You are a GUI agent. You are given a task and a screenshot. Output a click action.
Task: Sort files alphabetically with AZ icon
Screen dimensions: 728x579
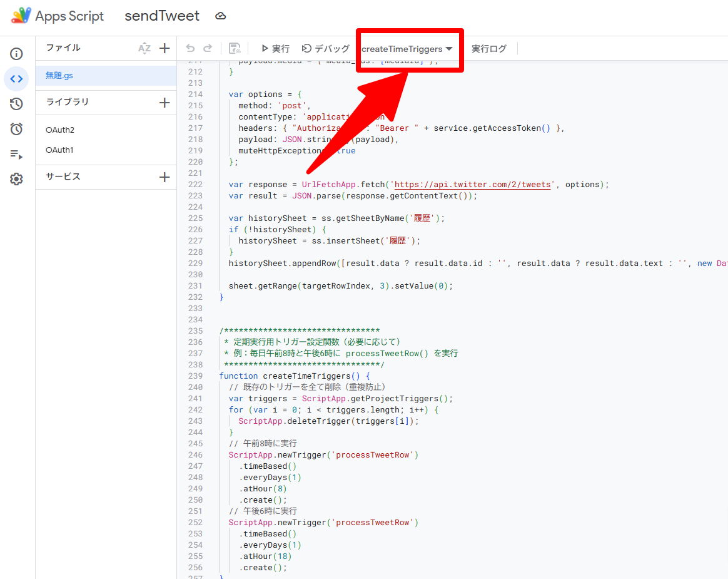pyautogui.click(x=144, y=48)
